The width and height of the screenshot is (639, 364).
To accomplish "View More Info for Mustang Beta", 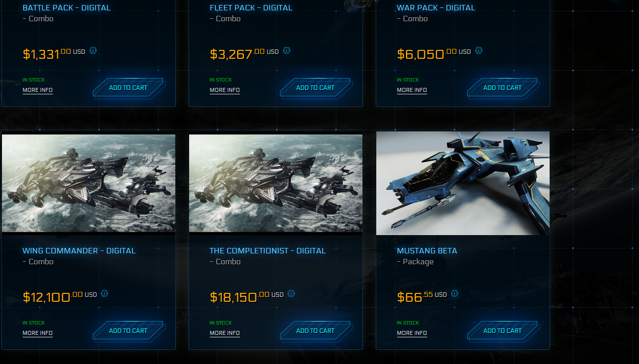I will pos(412,333).
